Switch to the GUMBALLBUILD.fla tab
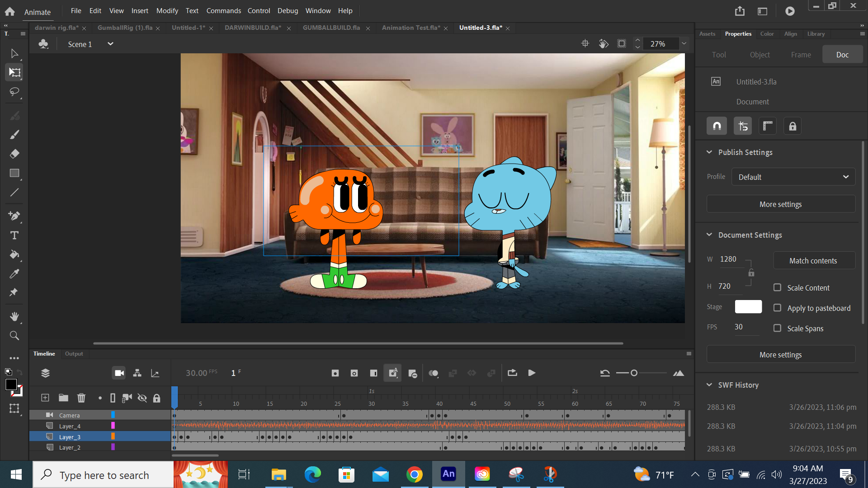868x488 pixels. 331,28
